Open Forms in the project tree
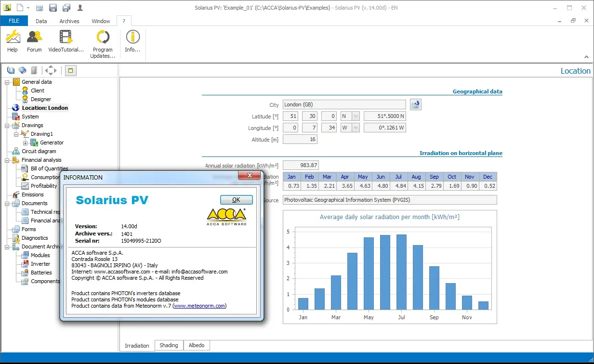Image resolution: width=594 pixels, height=364 pixels. pos(29,229)
